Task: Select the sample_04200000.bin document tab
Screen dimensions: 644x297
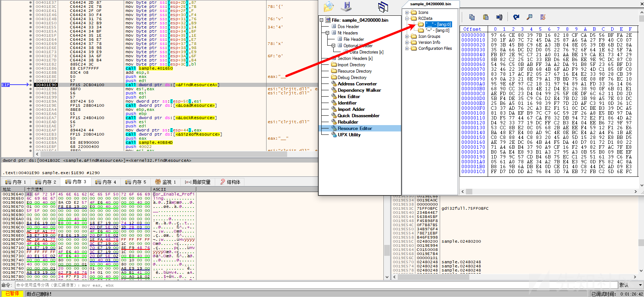Action: pos(430,4)
